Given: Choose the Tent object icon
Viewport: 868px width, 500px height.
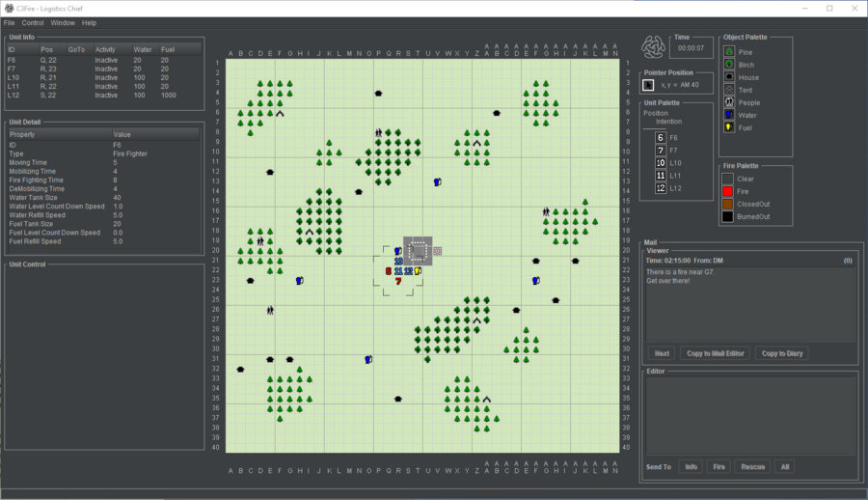Looking at the screenshot, I should [729, 90].
